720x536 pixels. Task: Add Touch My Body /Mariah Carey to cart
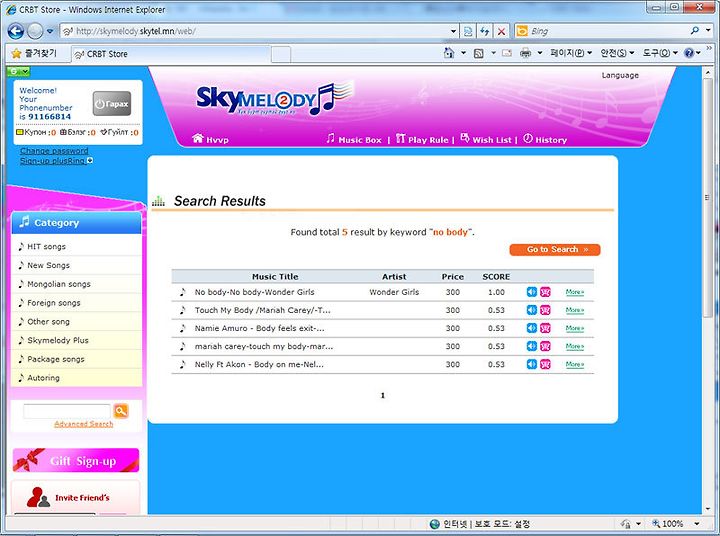(545, 310)
